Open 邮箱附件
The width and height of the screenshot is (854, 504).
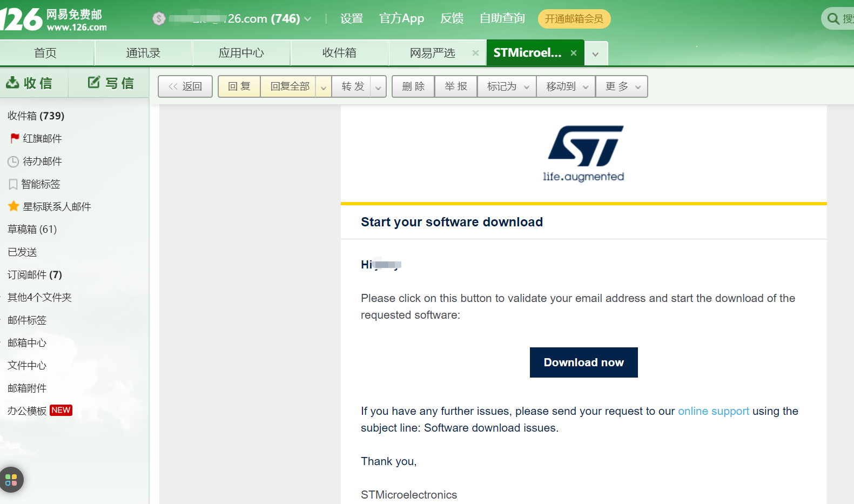(x=27, y=388)
